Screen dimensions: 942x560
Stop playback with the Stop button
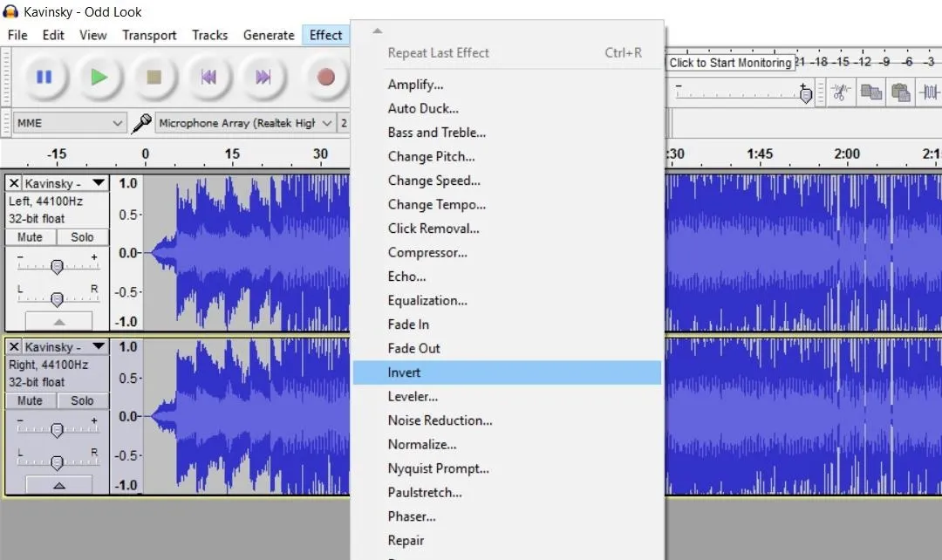coord(154,77)
